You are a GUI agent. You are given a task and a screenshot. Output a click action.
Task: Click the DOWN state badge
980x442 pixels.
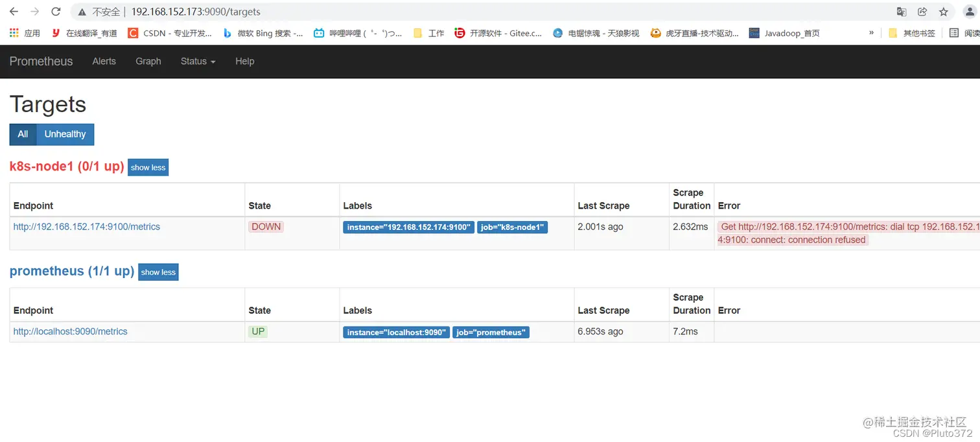tap(266, 227)
